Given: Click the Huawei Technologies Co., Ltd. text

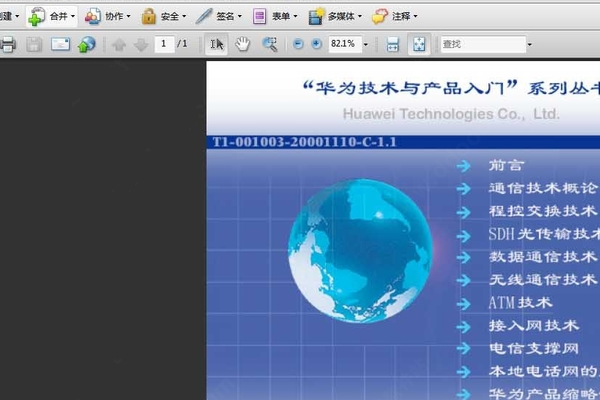Looking at the screenshot, I should pyautogui.click(x=451, y=114).
